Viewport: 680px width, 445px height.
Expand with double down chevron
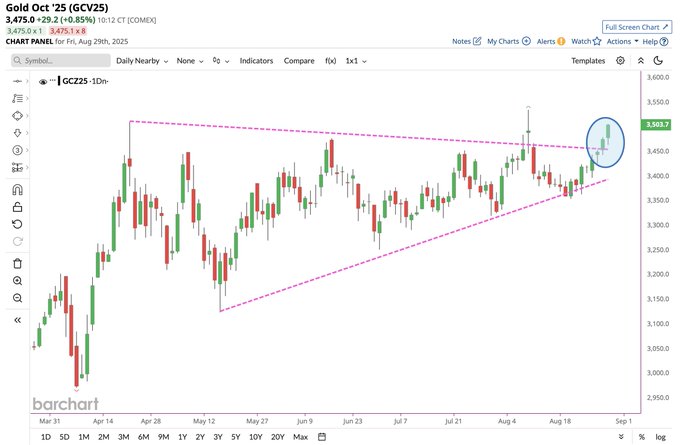(x=621, y=437)
